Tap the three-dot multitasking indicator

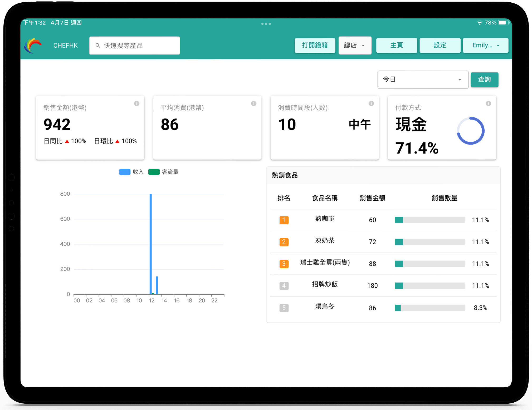coord(266,24)
